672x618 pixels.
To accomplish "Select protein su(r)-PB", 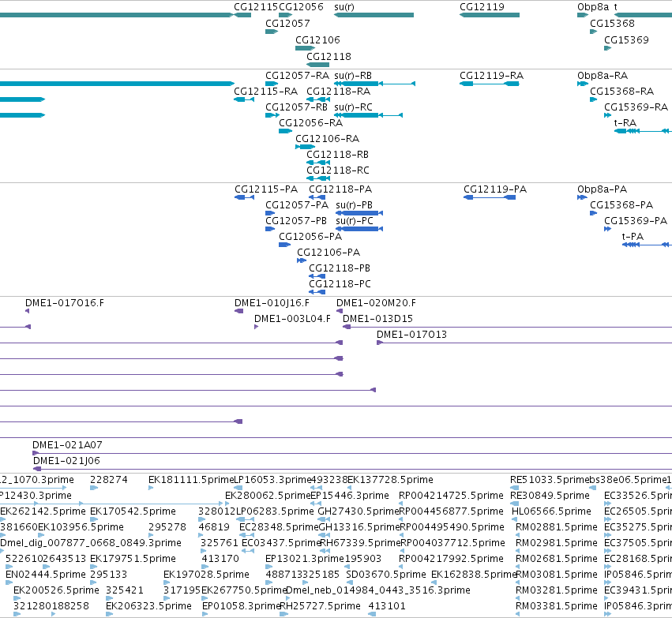I will click(355, 205).
